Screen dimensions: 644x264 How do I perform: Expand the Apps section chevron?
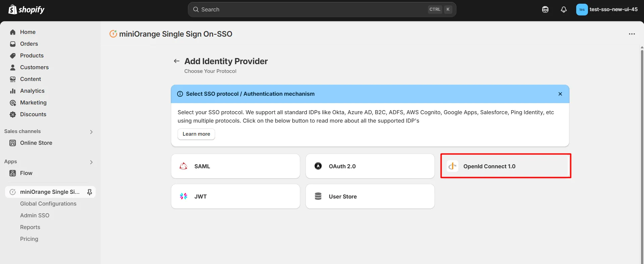[91, 162]
